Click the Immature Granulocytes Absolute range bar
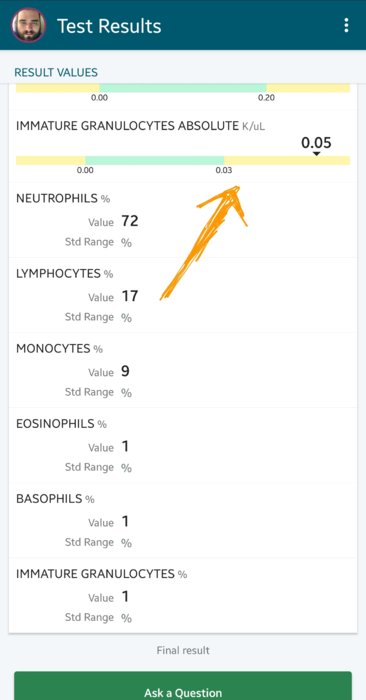 183,160
